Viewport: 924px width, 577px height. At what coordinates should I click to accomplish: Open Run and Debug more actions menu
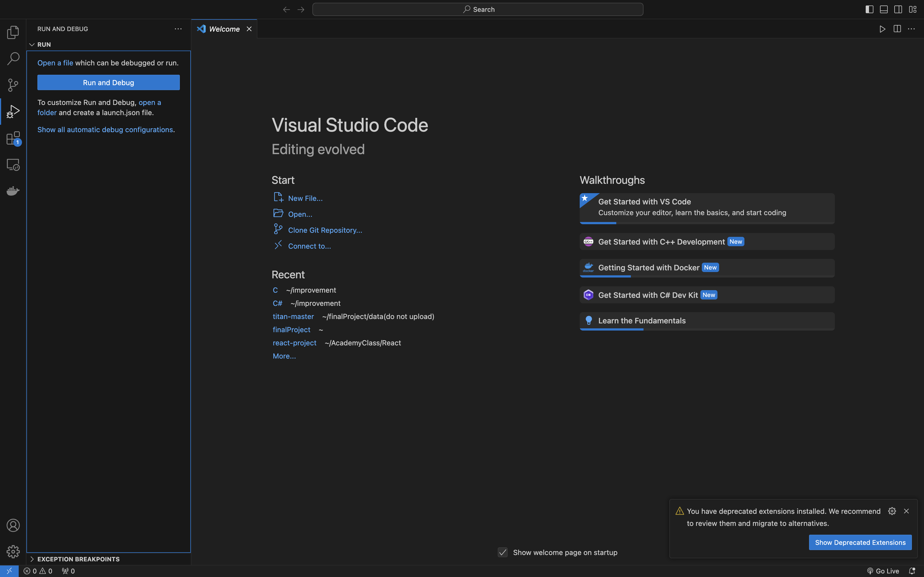pyautogui.click(x=178, y=29)
